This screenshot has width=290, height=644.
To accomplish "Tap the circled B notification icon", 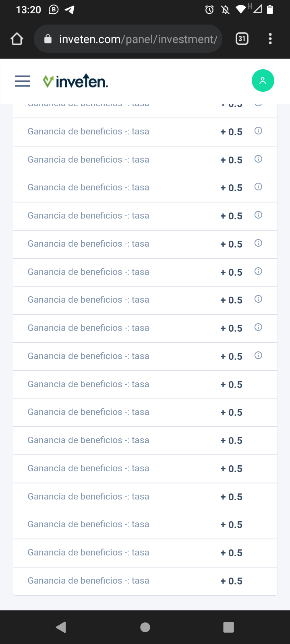I will 54,10.
